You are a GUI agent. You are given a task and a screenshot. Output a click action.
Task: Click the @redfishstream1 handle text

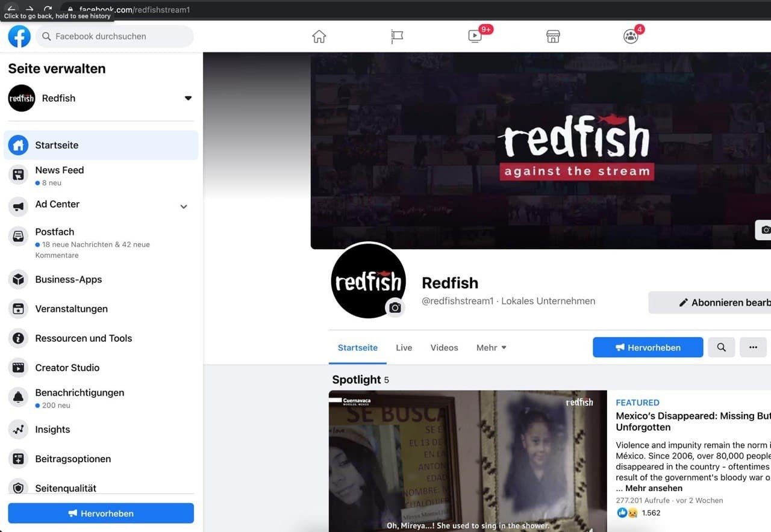coord(458,301)
